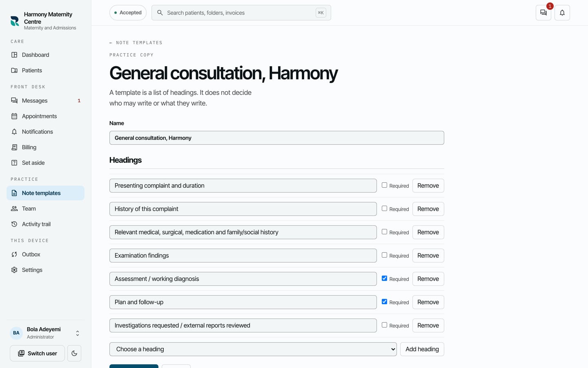Click the Outbox sync icon
Screen dimensions: 588x368
14,254
